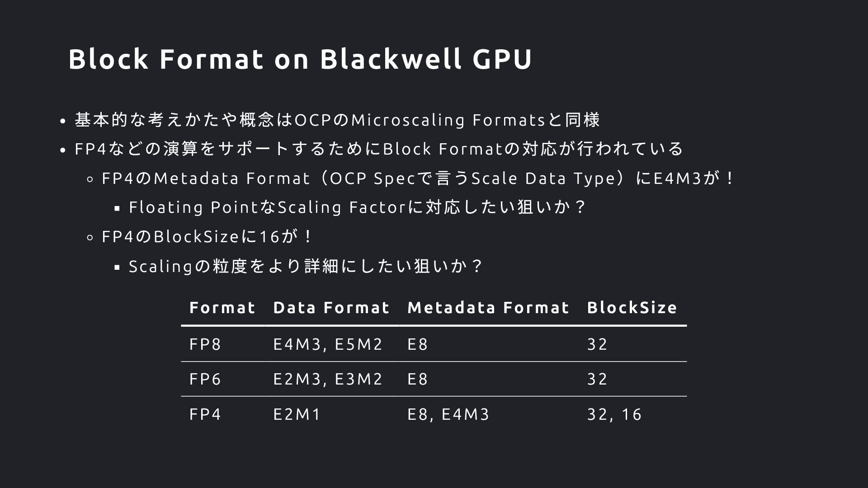868x488 pixels.
Task: Click the Format column header
Action: click(222, 308)
